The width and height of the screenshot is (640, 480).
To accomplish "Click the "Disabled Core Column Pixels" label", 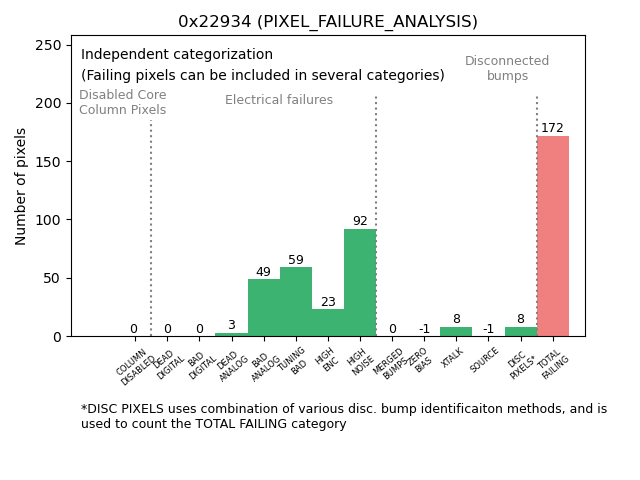I will pyautogui.click(x=123, y=103).
